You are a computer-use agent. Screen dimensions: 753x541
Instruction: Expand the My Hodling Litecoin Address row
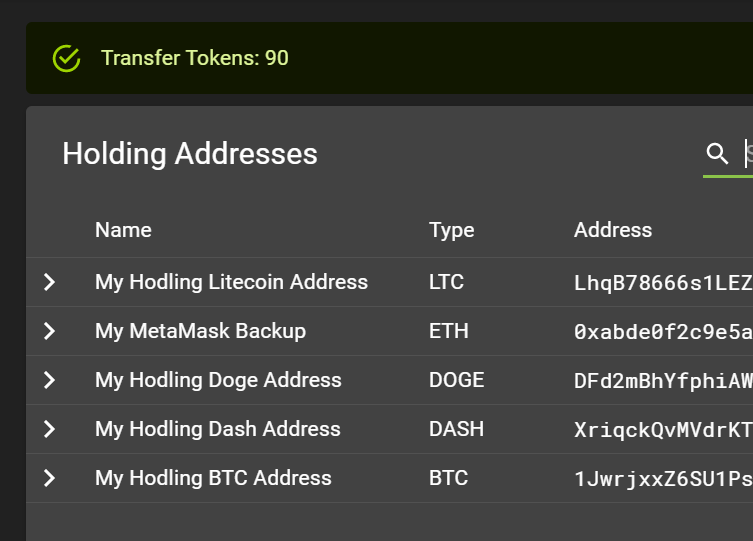[x=49, y=282]
